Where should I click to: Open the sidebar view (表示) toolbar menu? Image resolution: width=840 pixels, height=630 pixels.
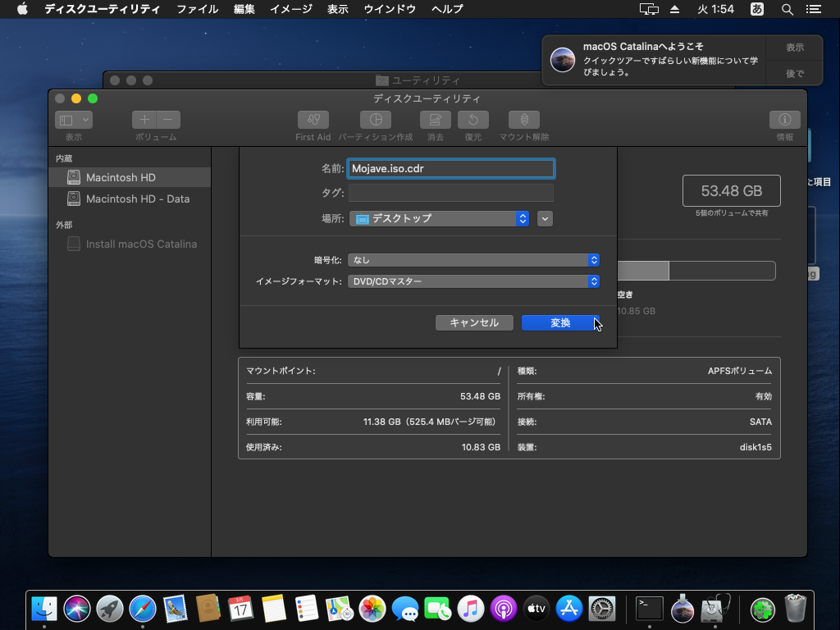[74, 120]
